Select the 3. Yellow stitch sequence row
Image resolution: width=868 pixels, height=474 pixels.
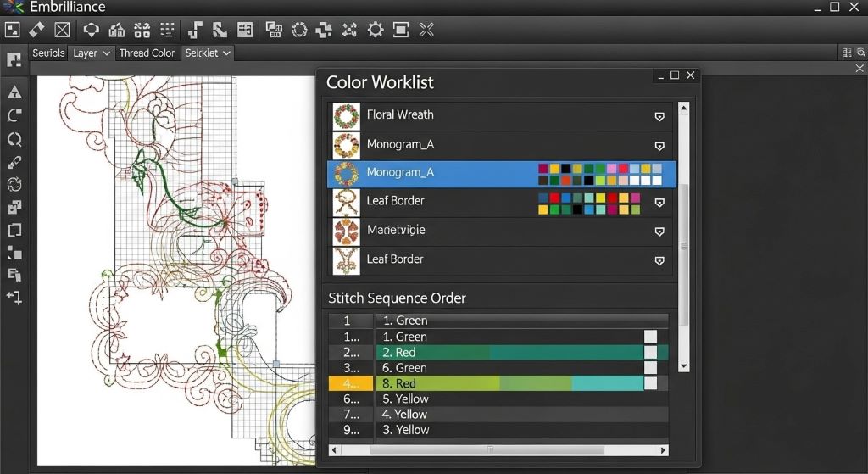click(x=498, y=430)
